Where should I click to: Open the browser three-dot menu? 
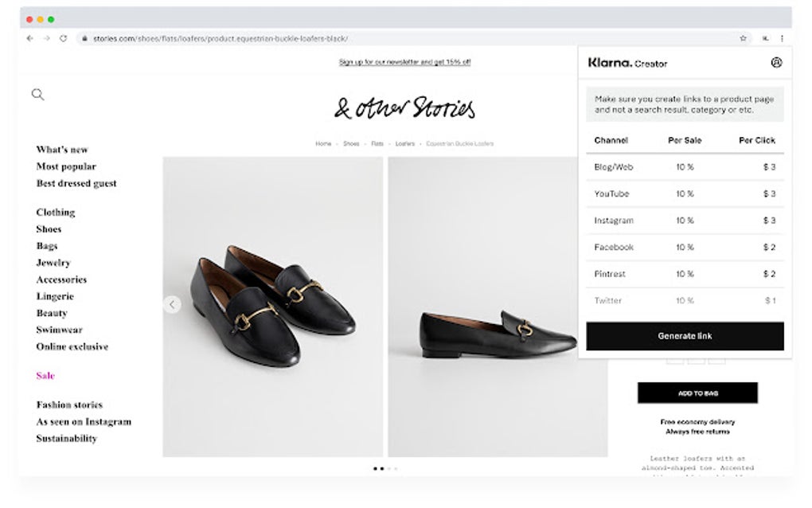tap(783, 37)
